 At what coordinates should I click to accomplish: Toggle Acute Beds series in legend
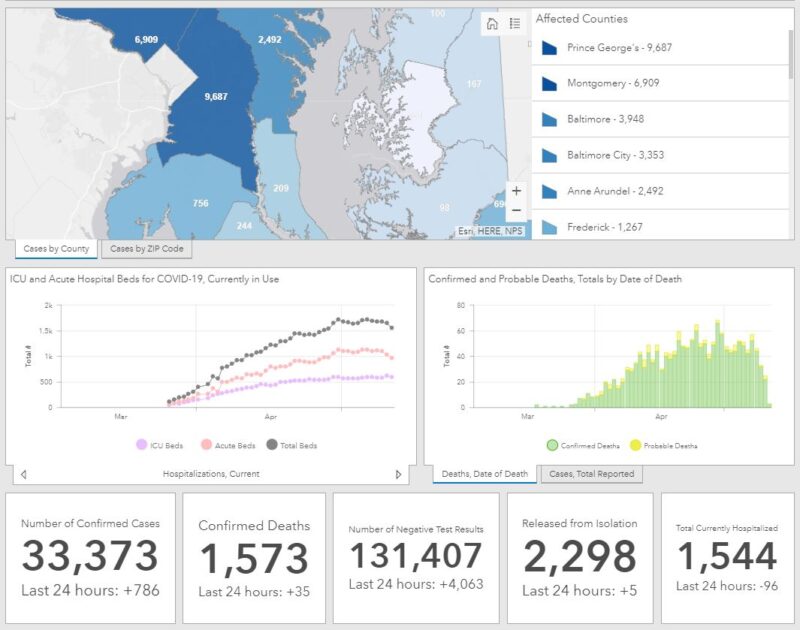pos(206,445)
